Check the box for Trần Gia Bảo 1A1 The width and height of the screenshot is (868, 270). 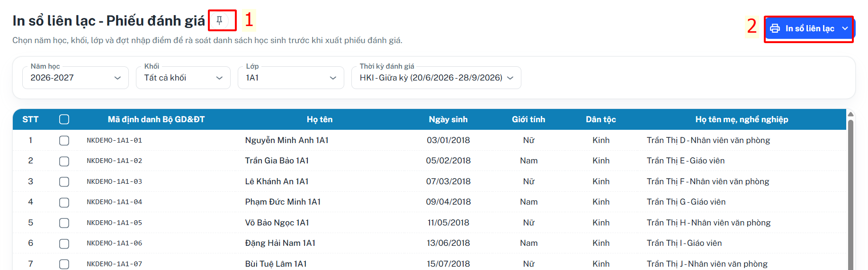[64, 162]
